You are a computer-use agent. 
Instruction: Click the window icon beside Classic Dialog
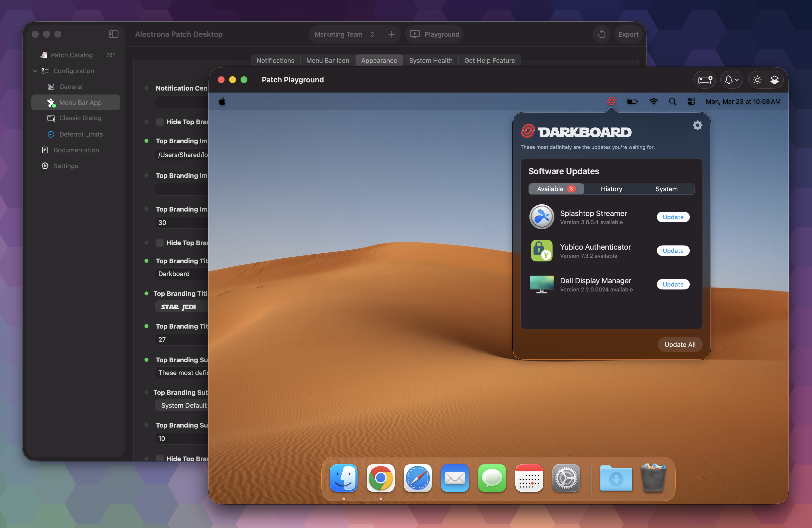click(51, 118)
